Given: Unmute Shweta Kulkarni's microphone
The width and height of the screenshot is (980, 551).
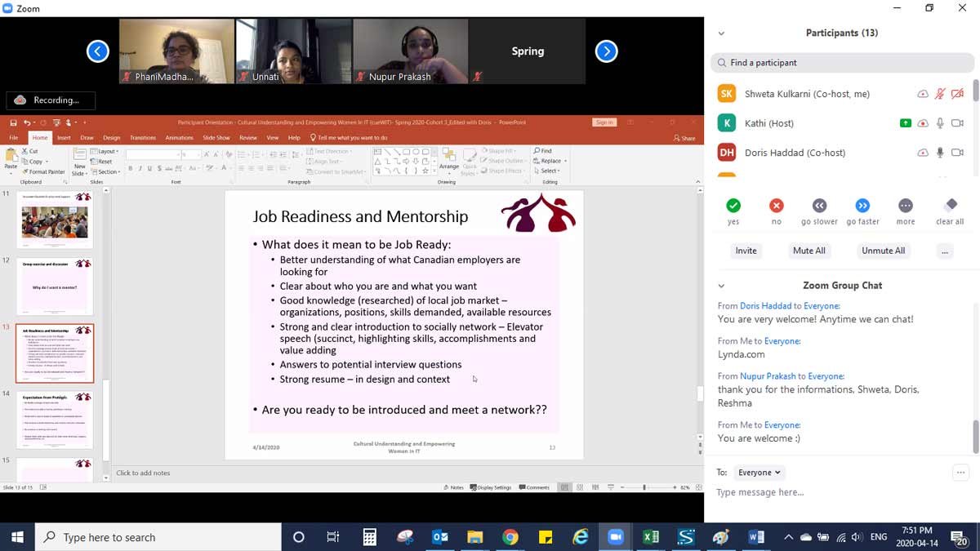Looking at the screenshot, I should tap(940, 94).
